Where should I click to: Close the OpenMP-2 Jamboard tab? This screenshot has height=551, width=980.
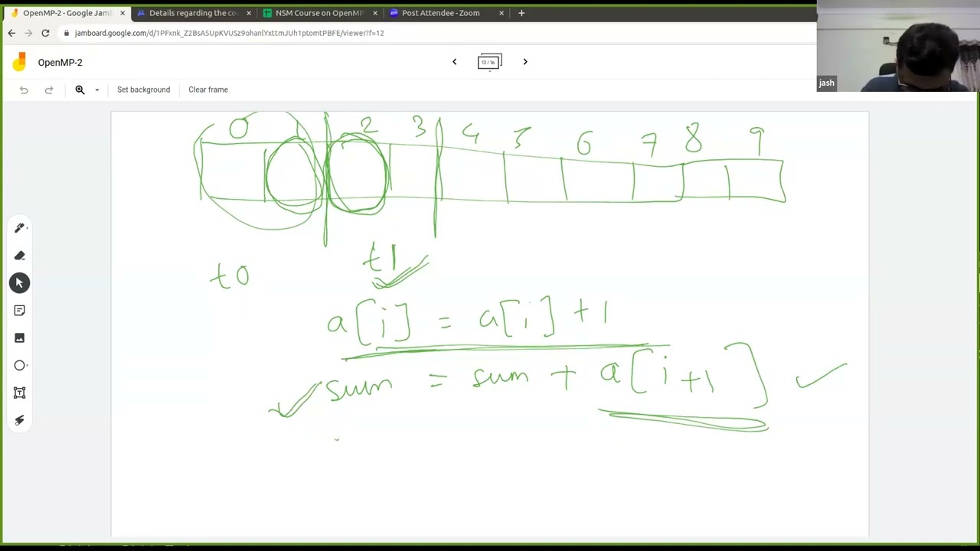point(122,13)
